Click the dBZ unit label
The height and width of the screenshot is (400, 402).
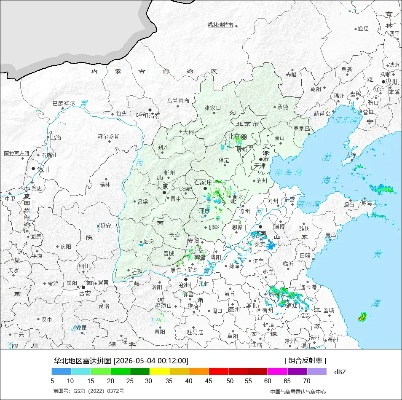[x=339, y=372]
